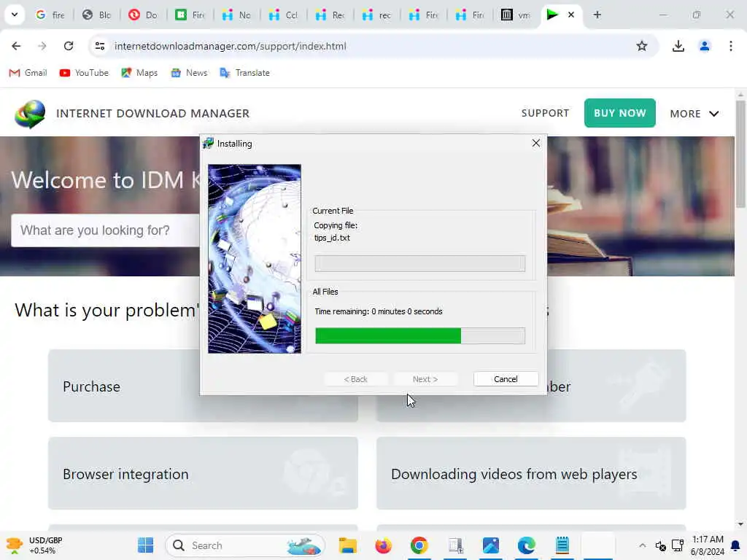Open the SUPPORT menu item

pos(545,113)
